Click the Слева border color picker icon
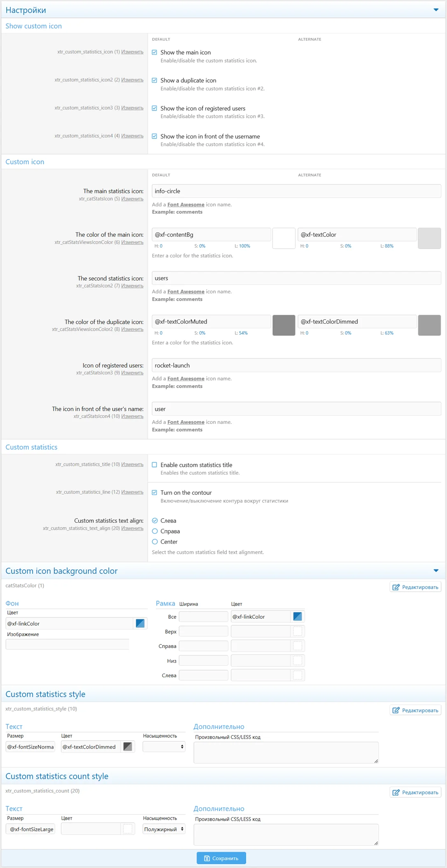Image resolution: width=447 pixels, height=868 pixels. 297,675
